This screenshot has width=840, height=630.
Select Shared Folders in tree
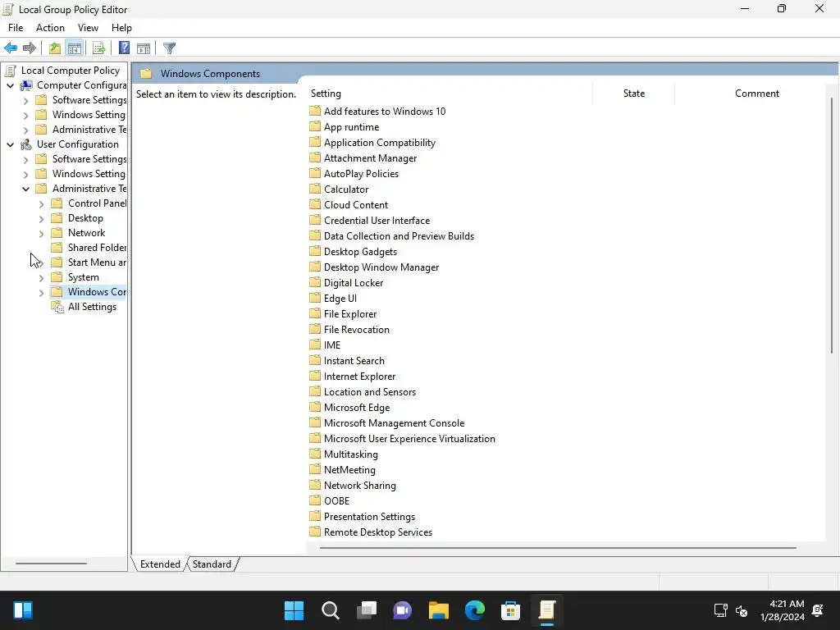[x=97, y=248]
